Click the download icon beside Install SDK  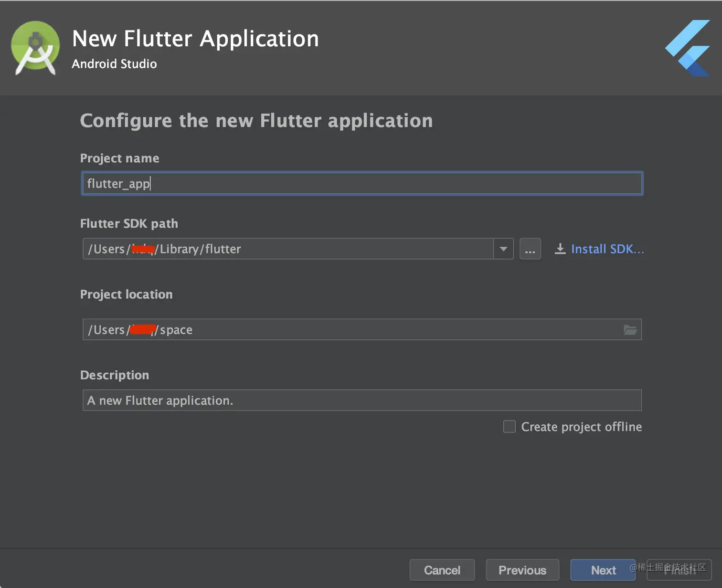click(560, 249)
